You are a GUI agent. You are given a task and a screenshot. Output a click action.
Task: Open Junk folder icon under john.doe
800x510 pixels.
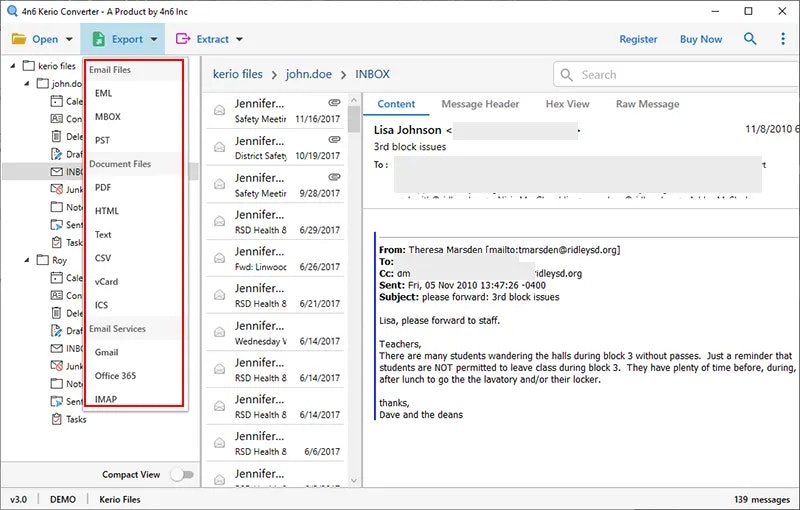pyautogui.click(x=56, y=189)
